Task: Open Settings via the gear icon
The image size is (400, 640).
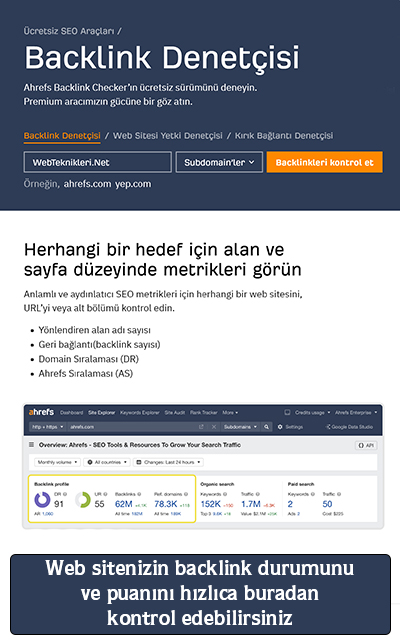Action: (290, 427)
